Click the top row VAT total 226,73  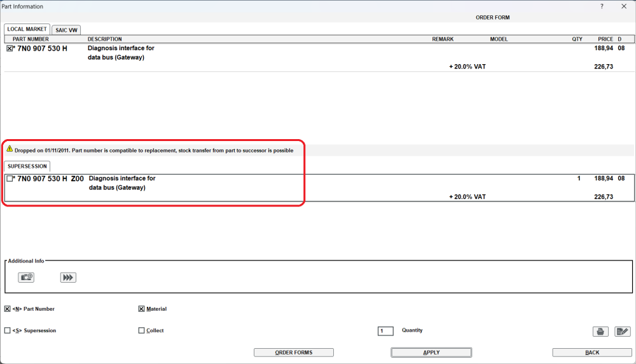pyautogui.click(x=604, y=67)
